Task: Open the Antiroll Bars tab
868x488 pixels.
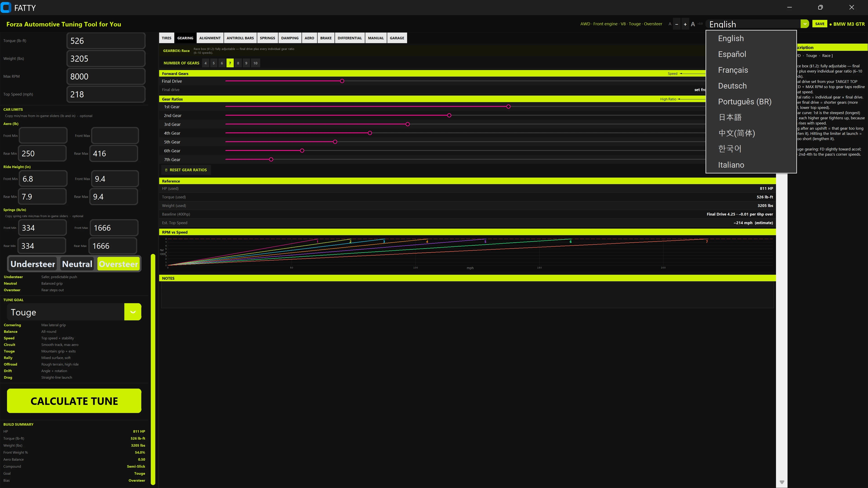Action: [240, 38]
